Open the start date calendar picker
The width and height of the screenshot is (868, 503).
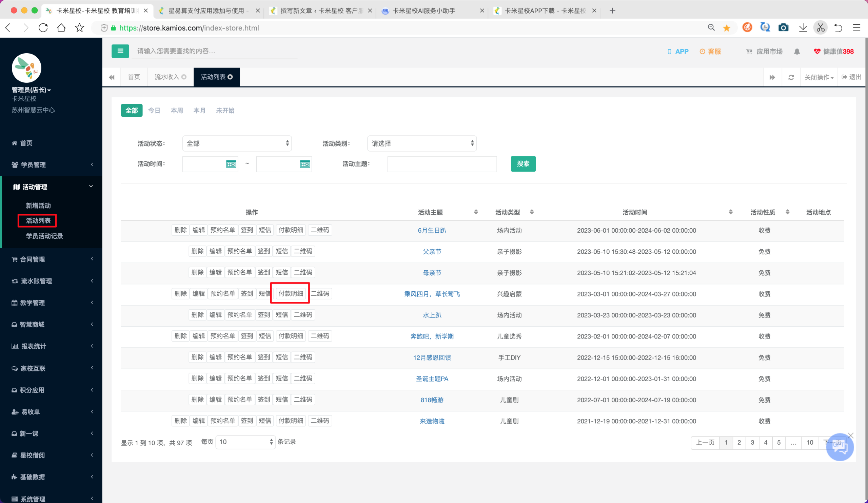click(231, 164)
